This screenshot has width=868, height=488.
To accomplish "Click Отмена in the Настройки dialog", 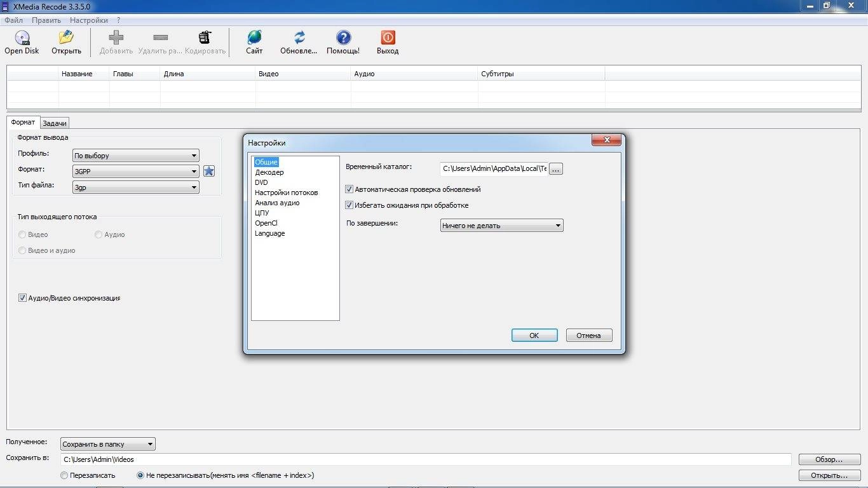I will coord(589,335).
